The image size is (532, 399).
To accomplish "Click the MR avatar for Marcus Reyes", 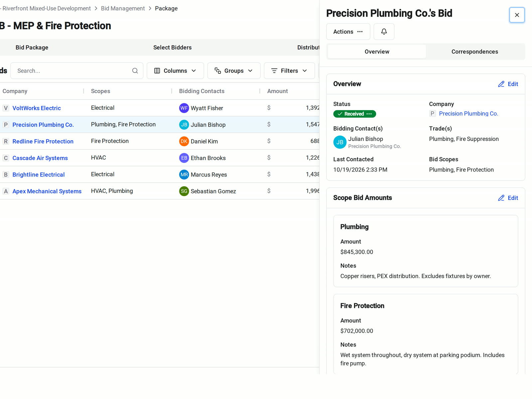I will click(184, 175).
